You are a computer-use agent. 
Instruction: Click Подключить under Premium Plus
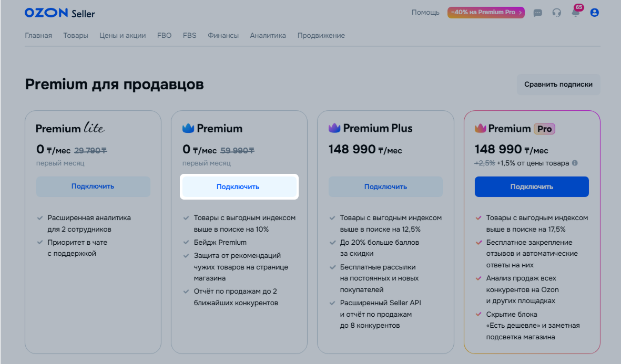[385, 187]
